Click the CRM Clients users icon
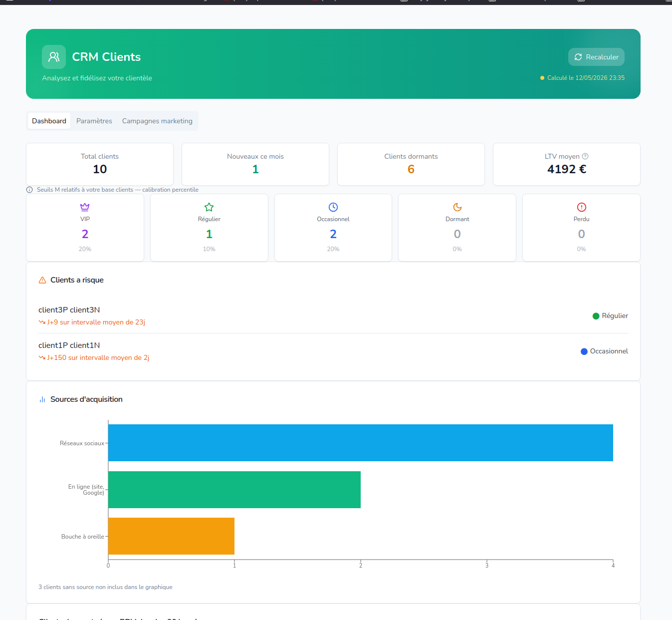This screenshot has height=620, width=672. pyautogui.click(x=54, y=57)
